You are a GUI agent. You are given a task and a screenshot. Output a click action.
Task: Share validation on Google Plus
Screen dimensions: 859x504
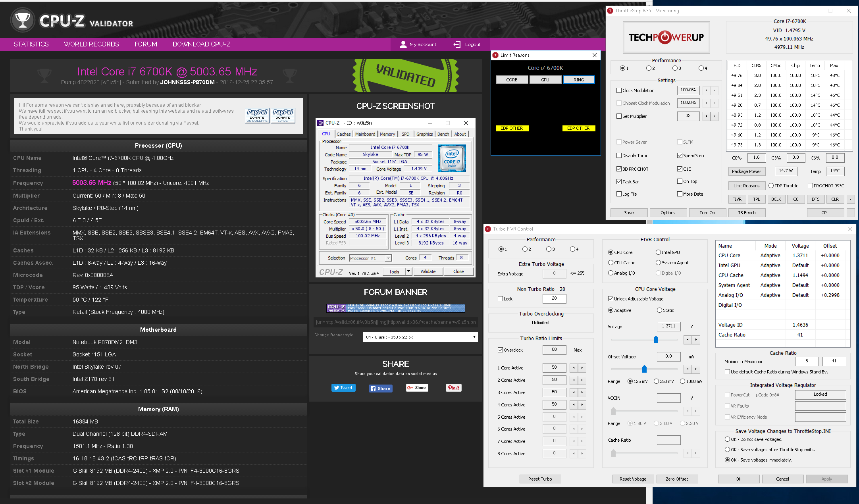pos(417,388)
